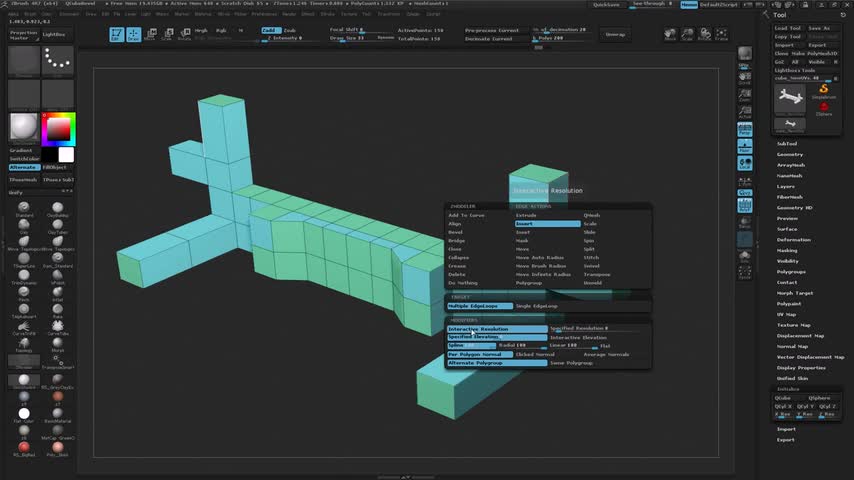Select the Bevel edge action

click(x=455, y=232)
